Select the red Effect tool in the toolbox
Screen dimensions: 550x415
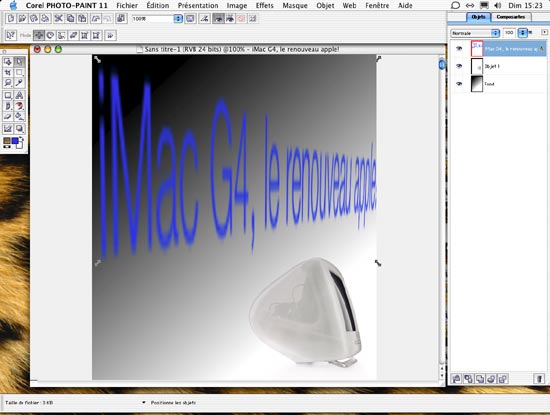19,106
